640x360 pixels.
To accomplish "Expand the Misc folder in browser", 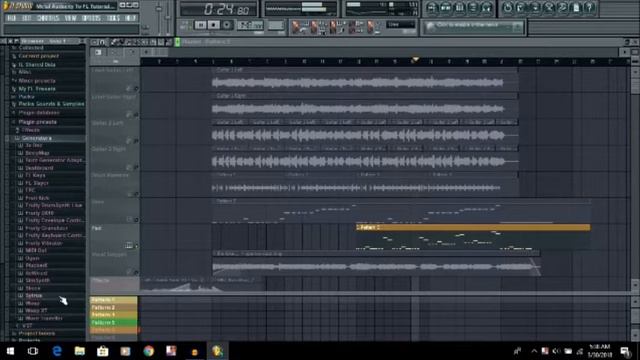I will click(24, 72).
